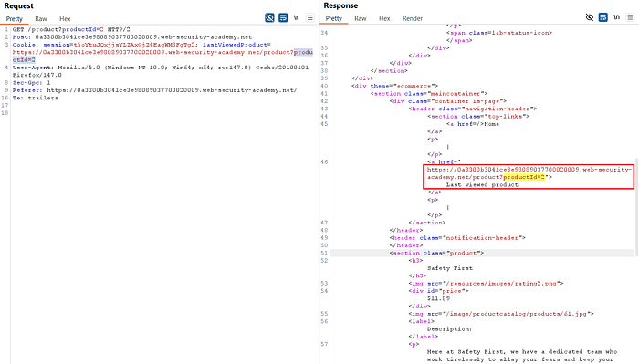The height and width of the screenshot is (364, 639).
Task: Click the User-Agent header line
Action: 161,71
